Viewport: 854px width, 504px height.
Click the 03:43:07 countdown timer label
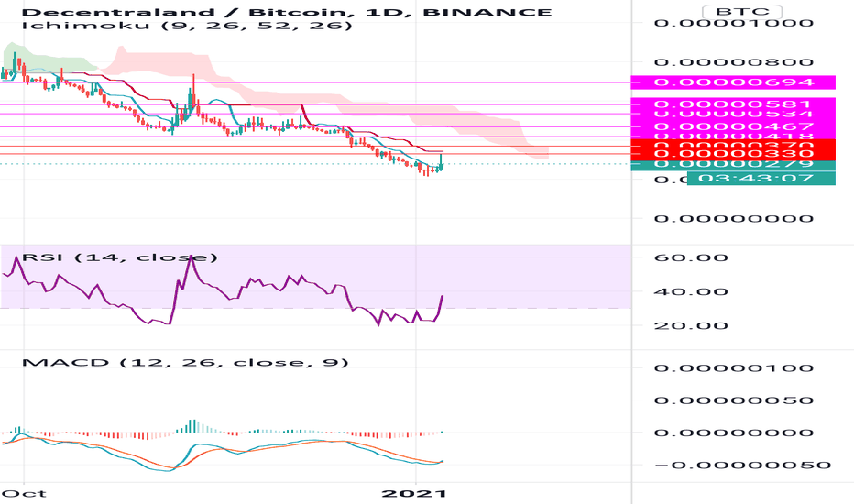pos(761,178)
